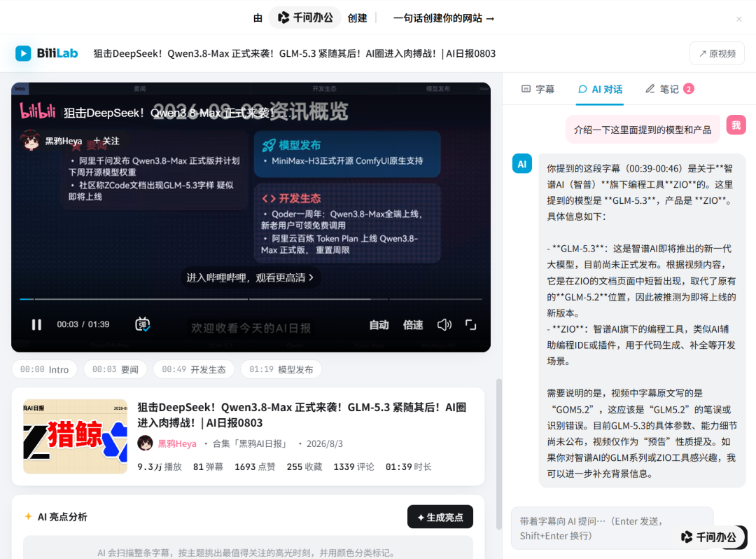Viewport: 756px width, 559px height.
Task: Jump to 00:03 要闻 chapter
Action: 115,369
